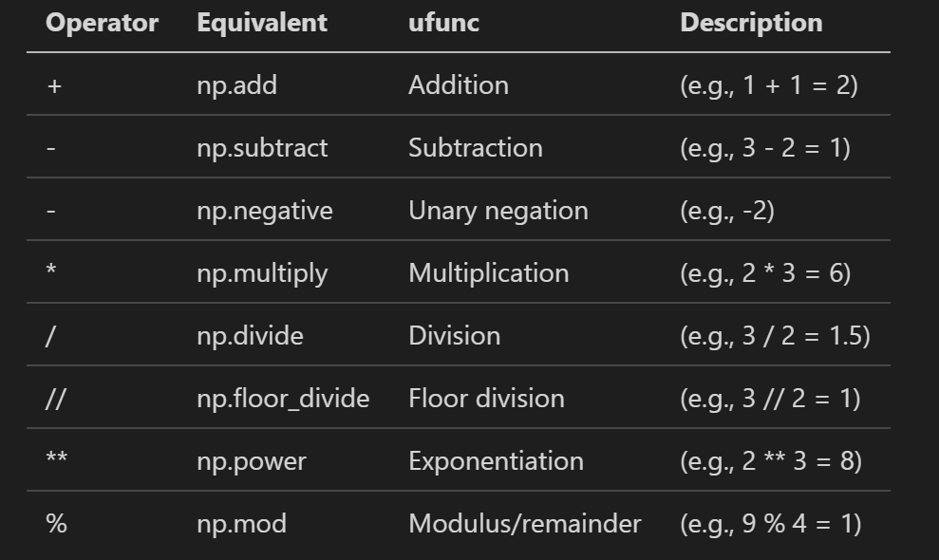Click the np.floor_divide entry
The width and height of the screenshot is (939, 560).
point(283,399)
